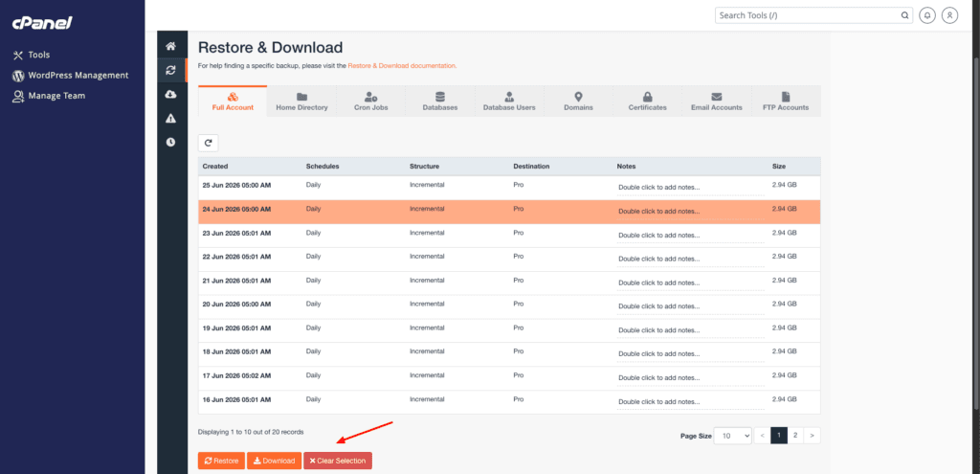Select the Full Account tab
Screen dimensions: 980x474
(233, 102)
